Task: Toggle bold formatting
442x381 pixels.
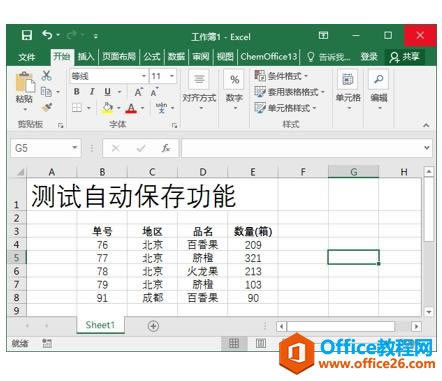Action: click(77, 92)
